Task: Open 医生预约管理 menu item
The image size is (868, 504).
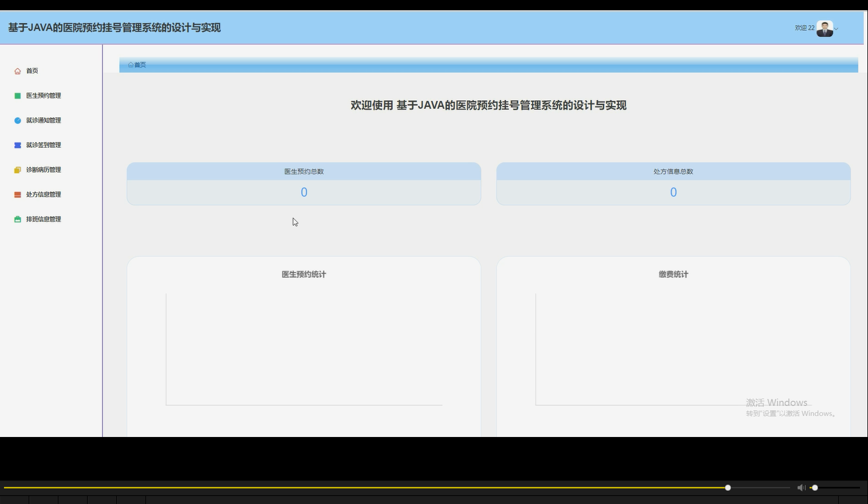Action: tap(44, 96)
